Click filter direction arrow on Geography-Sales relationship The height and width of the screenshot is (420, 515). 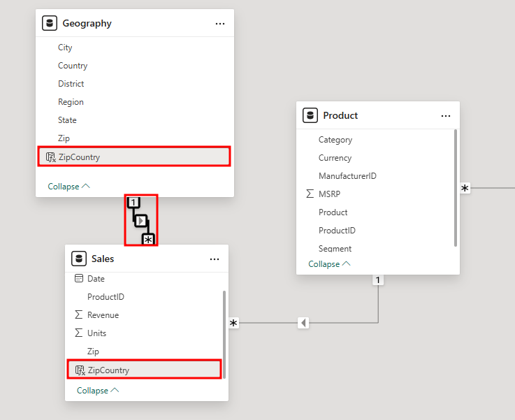click(x=141, y=221)
